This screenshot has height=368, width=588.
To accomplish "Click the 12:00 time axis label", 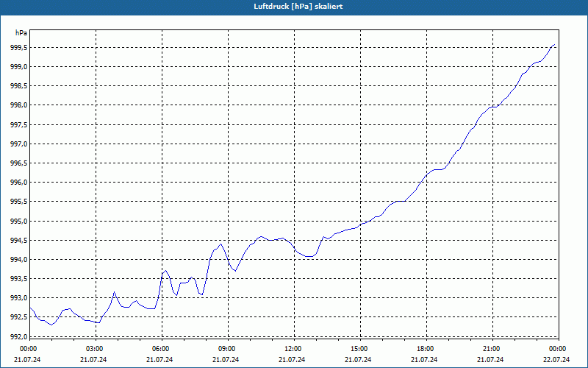I will (x=292, y=349).
